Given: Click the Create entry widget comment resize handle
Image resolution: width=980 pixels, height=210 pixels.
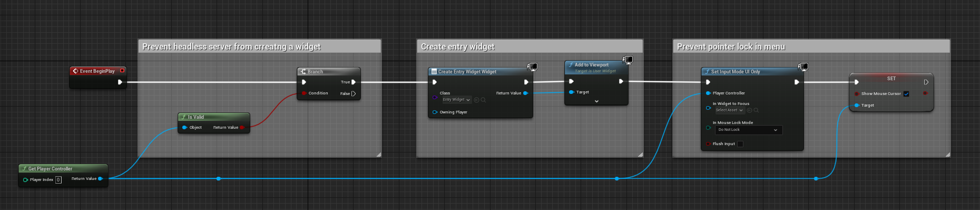Looking at the screenshot, I should [640, 155].
